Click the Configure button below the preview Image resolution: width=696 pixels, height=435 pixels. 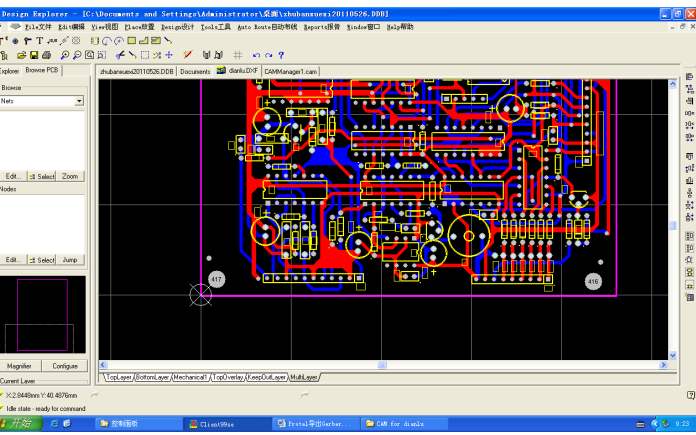65,366
